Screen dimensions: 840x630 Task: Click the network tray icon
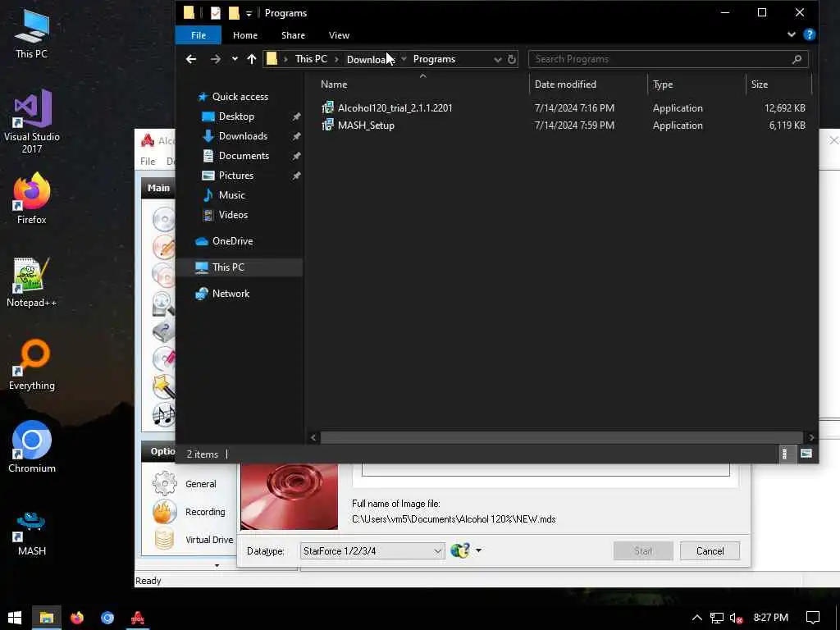[717, 618]
